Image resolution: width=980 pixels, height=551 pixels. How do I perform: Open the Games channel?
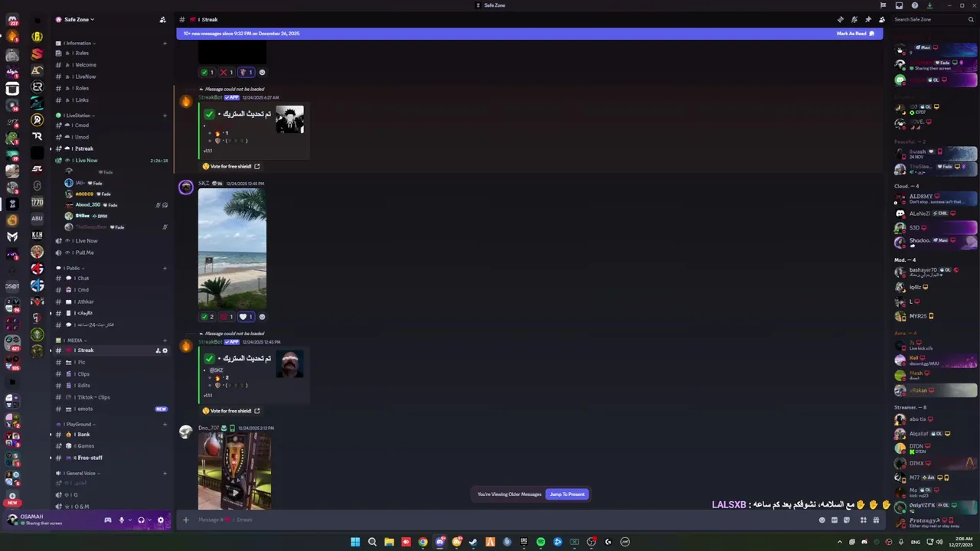pyautogui.click(x=111, y=446)
